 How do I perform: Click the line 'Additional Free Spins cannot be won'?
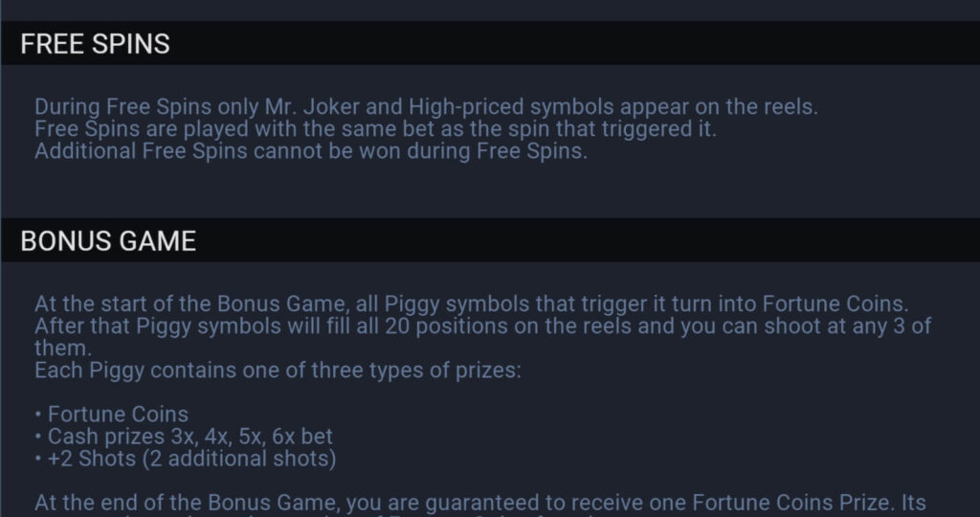(311, 151)
